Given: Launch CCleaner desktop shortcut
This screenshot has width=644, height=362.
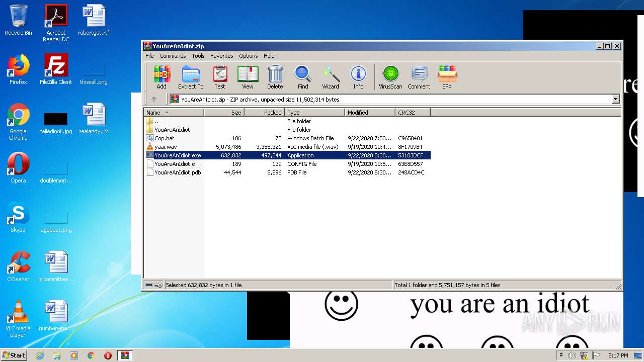Looking at the screenshot, I should [x=18, y=266].
